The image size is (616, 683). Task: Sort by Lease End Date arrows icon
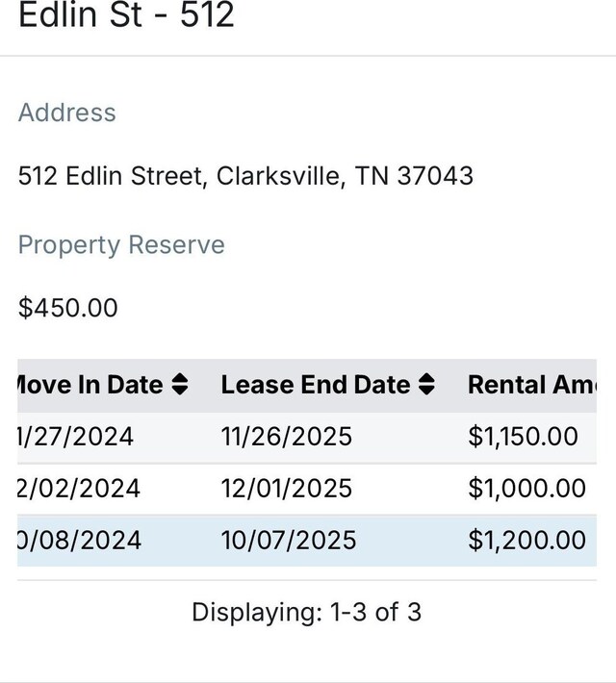(426, 385)
